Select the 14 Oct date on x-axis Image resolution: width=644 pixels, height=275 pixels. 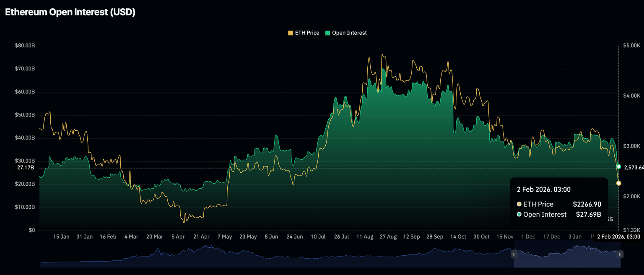458,237
